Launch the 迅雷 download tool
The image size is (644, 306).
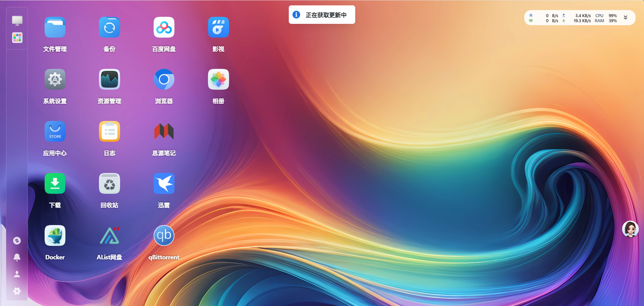[164, 183]
